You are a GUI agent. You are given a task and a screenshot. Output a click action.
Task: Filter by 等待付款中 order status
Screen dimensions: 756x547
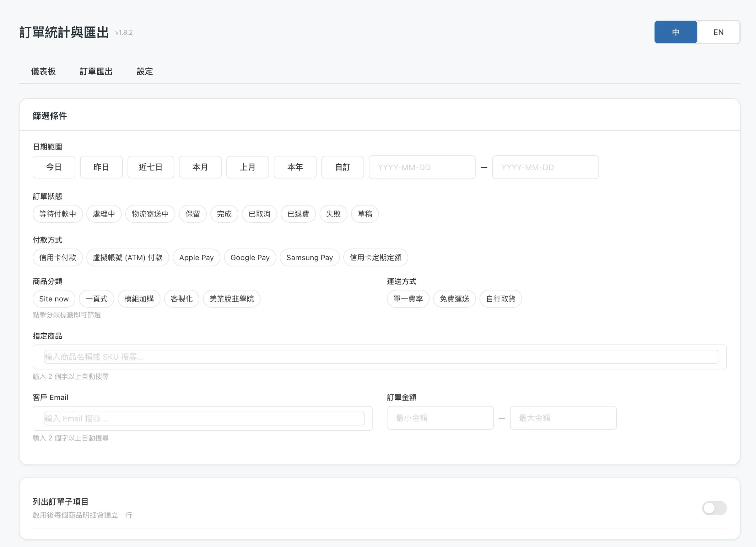(x=57, y=214)
